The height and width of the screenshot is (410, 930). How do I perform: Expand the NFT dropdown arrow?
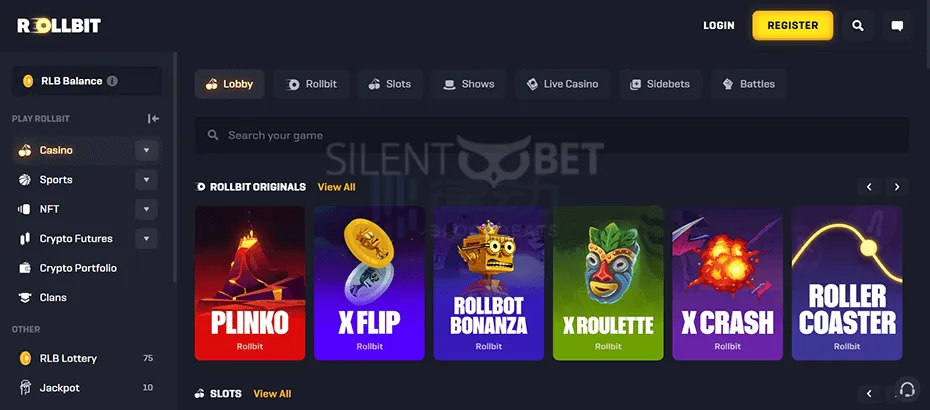(x=146, y=209)
